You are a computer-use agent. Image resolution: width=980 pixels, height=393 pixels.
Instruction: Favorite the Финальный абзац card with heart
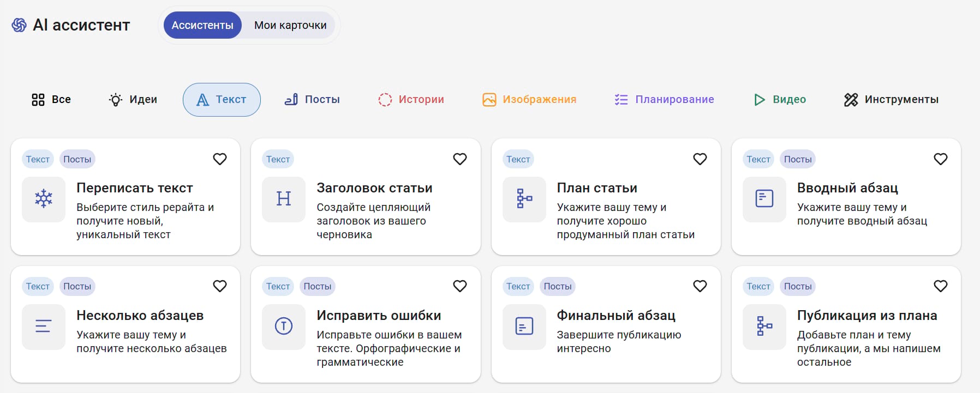(x=700, y=286)
